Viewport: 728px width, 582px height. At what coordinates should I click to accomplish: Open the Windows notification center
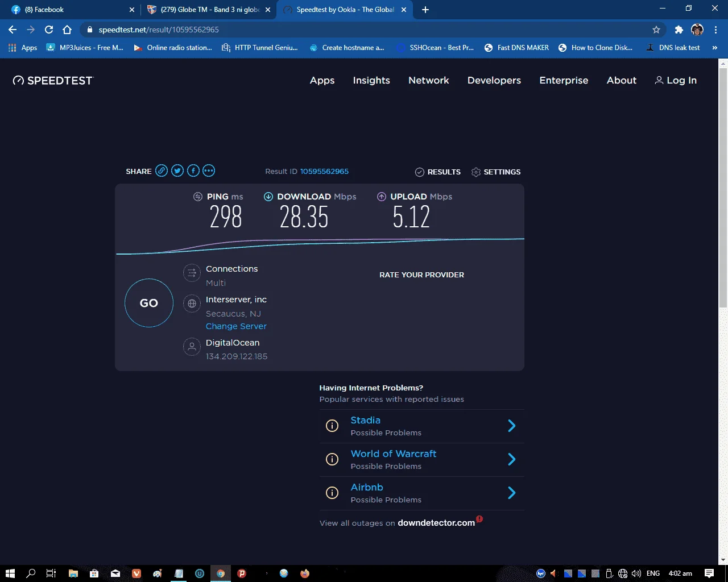tap(709, 573)
